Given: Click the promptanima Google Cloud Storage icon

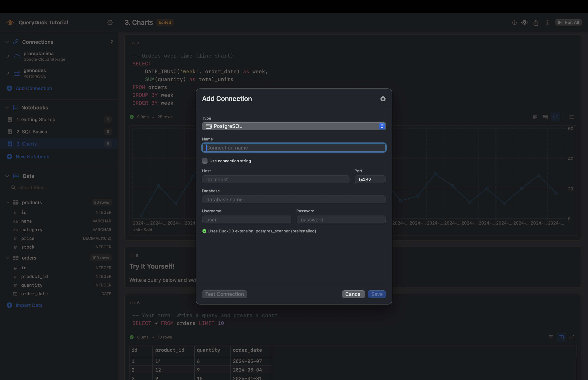Looking at the screenshot, I should click(x=16, y=56).
